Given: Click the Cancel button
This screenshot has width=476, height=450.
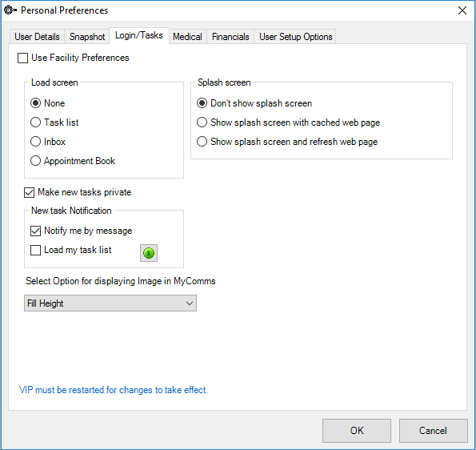Looking at the screenshot, I should pyautogui.click(x=433, y=431).
